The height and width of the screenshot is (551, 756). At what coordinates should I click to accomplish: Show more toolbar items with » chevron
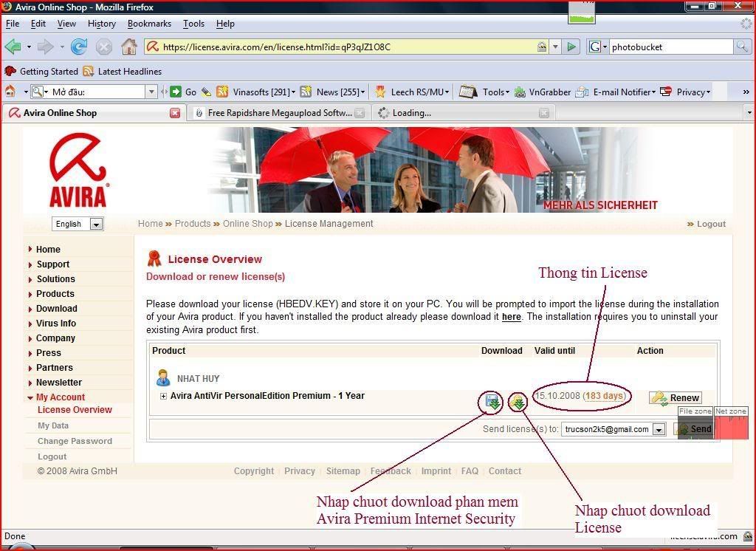[746, 92]
